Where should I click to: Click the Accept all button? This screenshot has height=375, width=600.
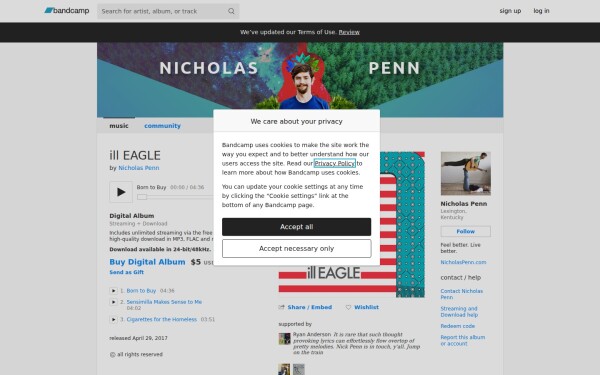pyautogui.click(x=297, y=227)
